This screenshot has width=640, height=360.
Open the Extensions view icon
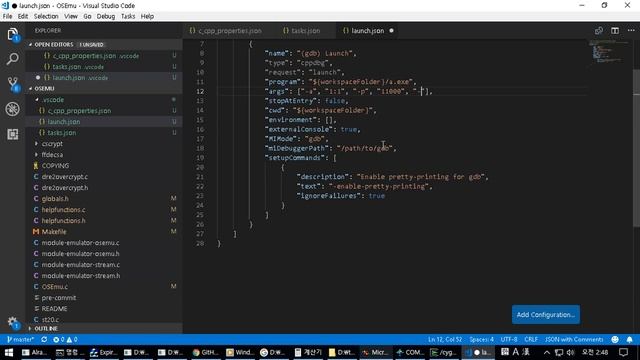click(x=13, y=134)
